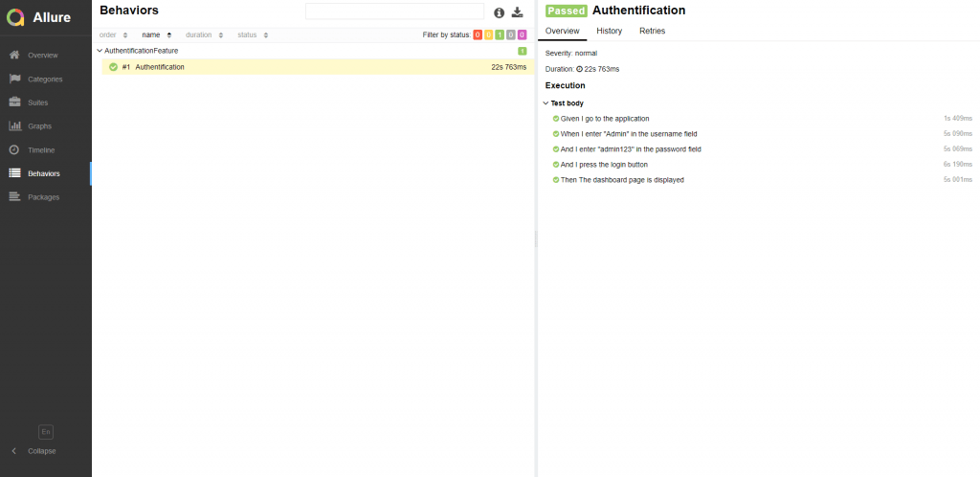Click the Passed status label
Screen dimensions: 980x477
(567, 11)
